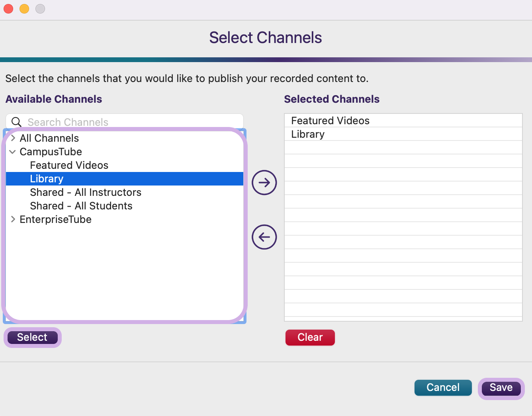The height and width of the screenshot is (416, 532).
Task: Click the Select button
Action: point(32,337)
